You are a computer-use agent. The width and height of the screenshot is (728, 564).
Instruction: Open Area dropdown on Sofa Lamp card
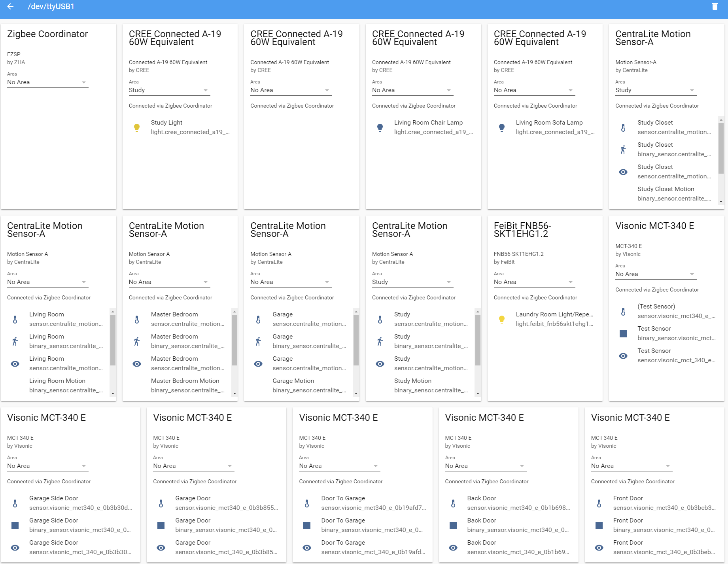[534, 90]
